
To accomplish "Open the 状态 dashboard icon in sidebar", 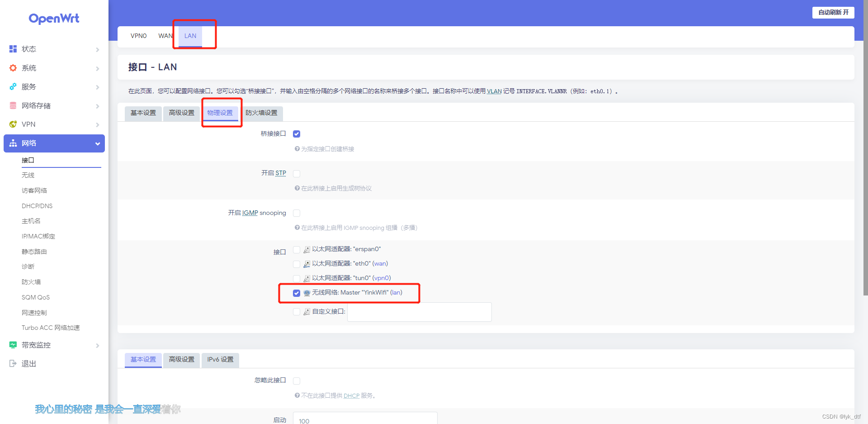I will click(x=13, y=49).
